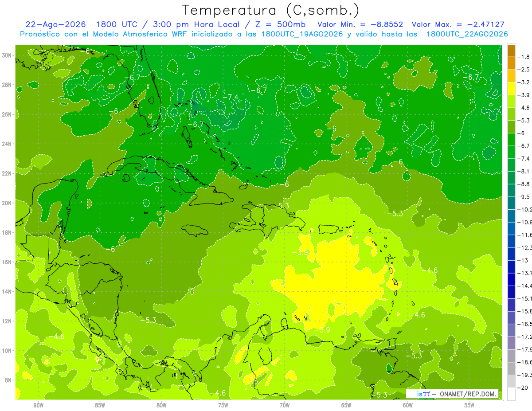The width and height of the screenshot is (532, 411).
Task: Click the green legend swatch between -6 and -6.7
Action: click(511, 139)
